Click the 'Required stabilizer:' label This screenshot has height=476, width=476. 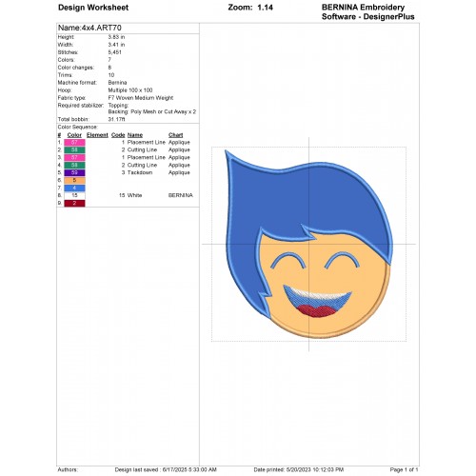pyautogui.click(x=81, y=106)
